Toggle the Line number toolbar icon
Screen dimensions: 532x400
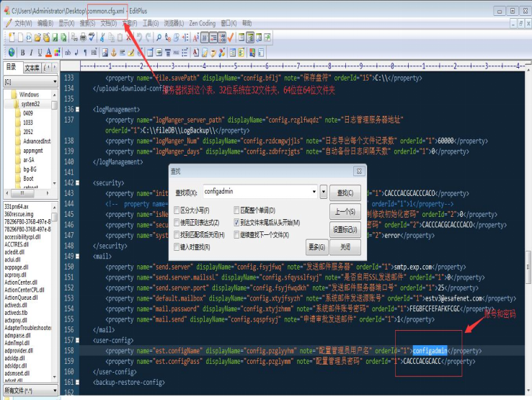[222, 37]
